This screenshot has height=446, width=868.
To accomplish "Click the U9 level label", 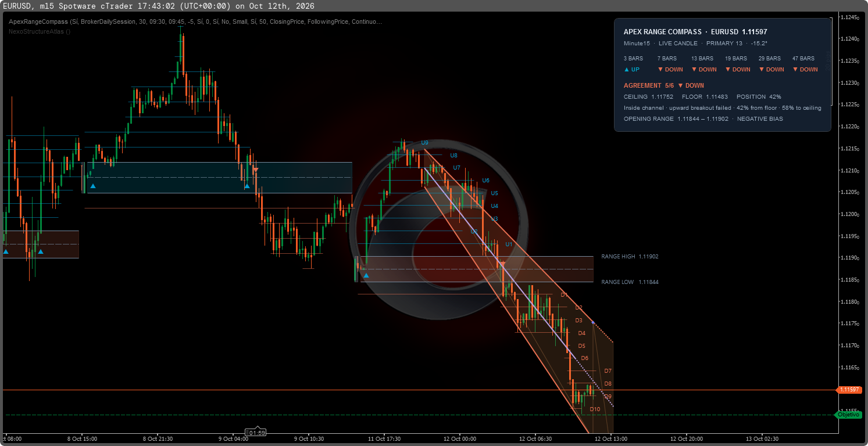I will click(425, 143).
